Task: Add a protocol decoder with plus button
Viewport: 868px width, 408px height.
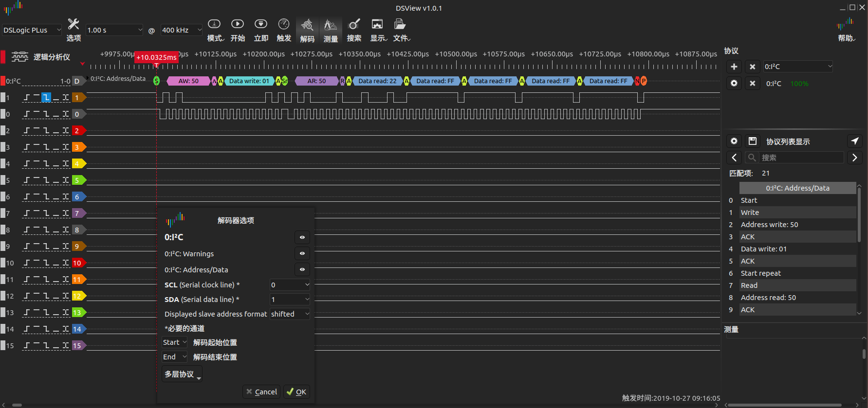Action: 734,67
